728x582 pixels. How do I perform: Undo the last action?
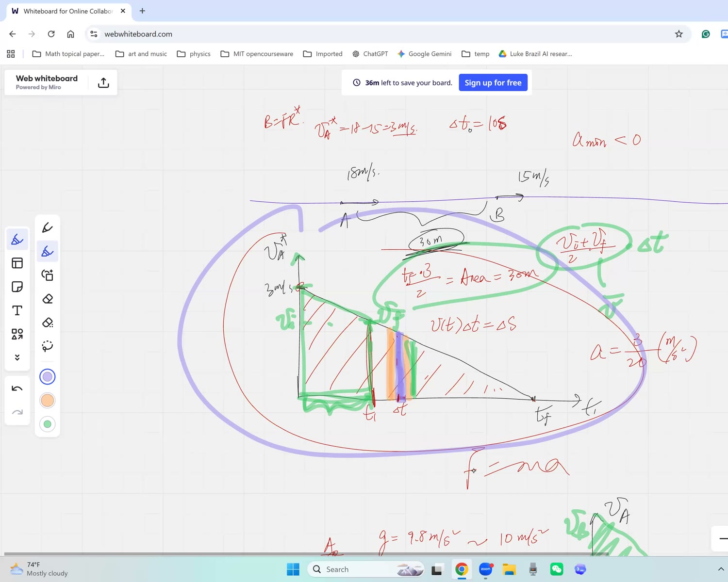pyautogui.click(x=17, y=388)
